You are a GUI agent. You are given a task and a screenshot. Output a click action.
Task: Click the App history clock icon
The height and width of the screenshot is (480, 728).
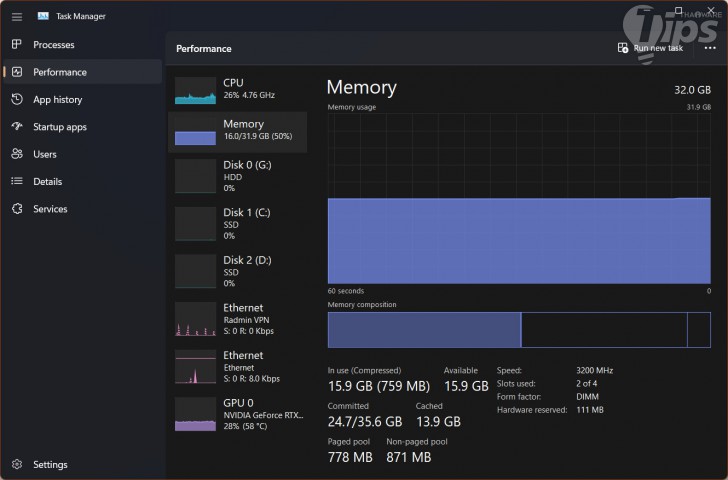tap(17, 99)
